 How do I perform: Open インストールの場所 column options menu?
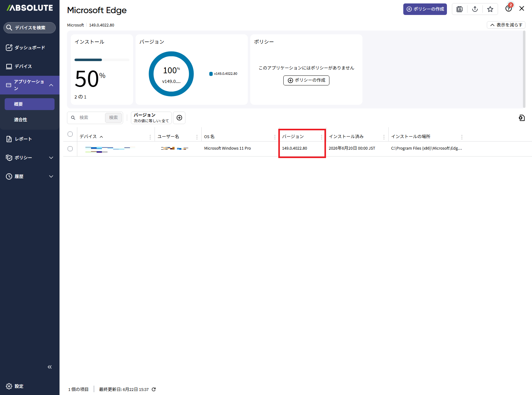coord(462,137)
